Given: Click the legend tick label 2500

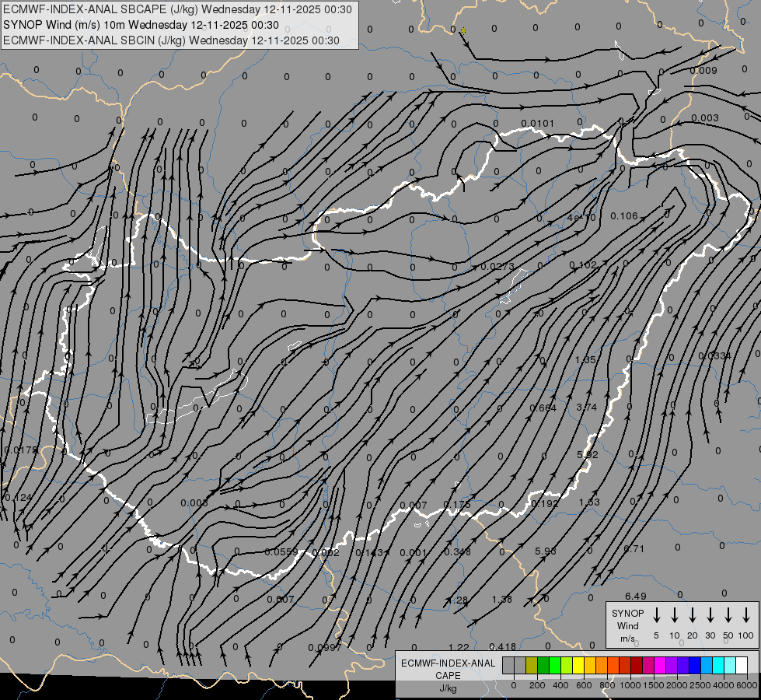Looking at the screenshot, I should pyautogui.click(x=700, y=685).
